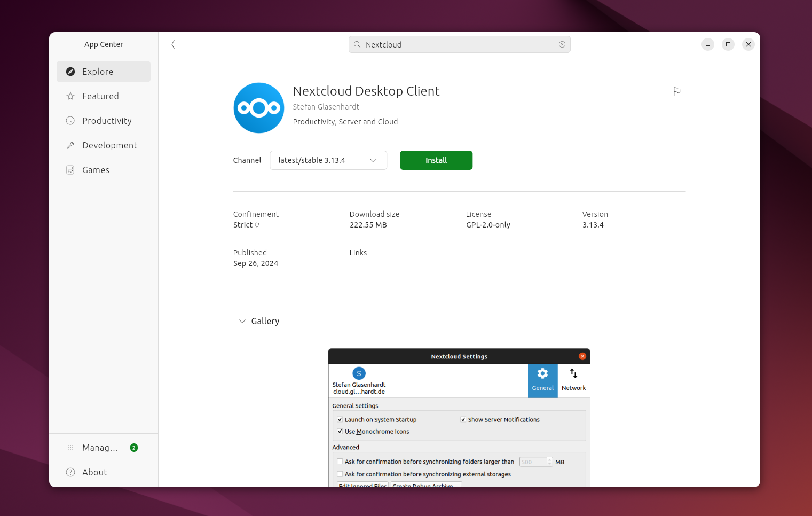The height and width of the screenshot is (516, 812).
Task: Click the Strict confinement info icon
Action: coord(257,225)
